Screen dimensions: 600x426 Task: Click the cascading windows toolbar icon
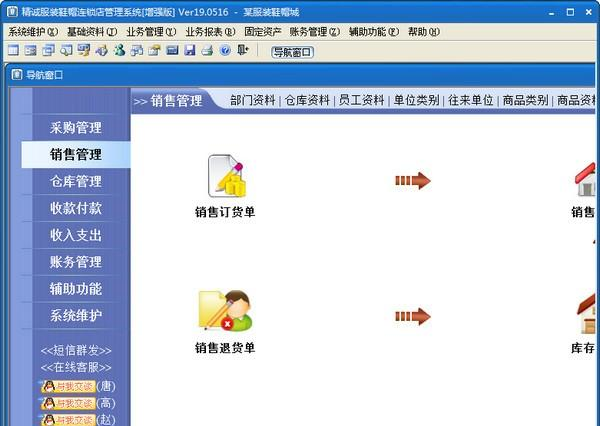click(49, 50)
